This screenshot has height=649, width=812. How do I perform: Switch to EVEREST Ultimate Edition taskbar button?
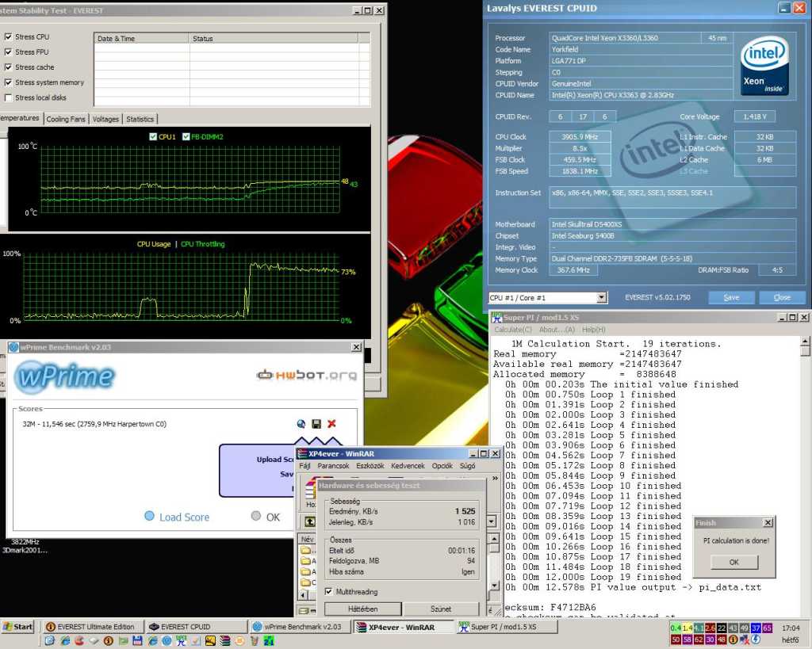(x=92, y=627)
